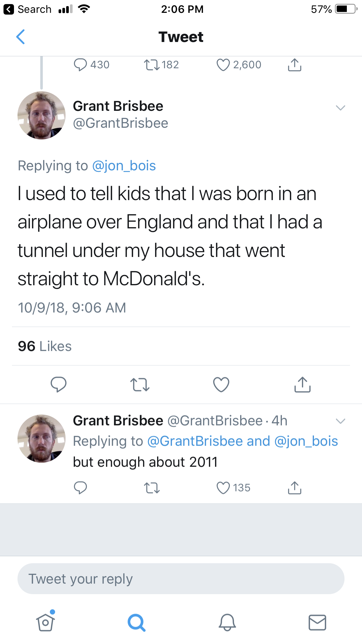Screen dimensions: 362x644
Task: Open the @jon_bois profile link
Action: coord(124,166)
